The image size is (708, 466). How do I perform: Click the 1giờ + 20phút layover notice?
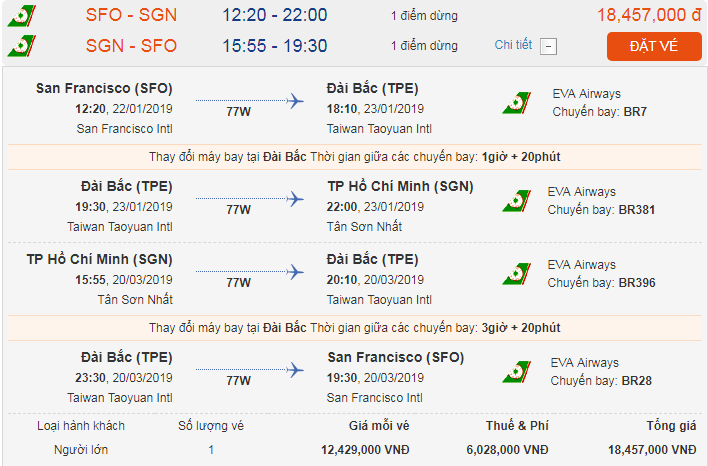pos(521,157)
